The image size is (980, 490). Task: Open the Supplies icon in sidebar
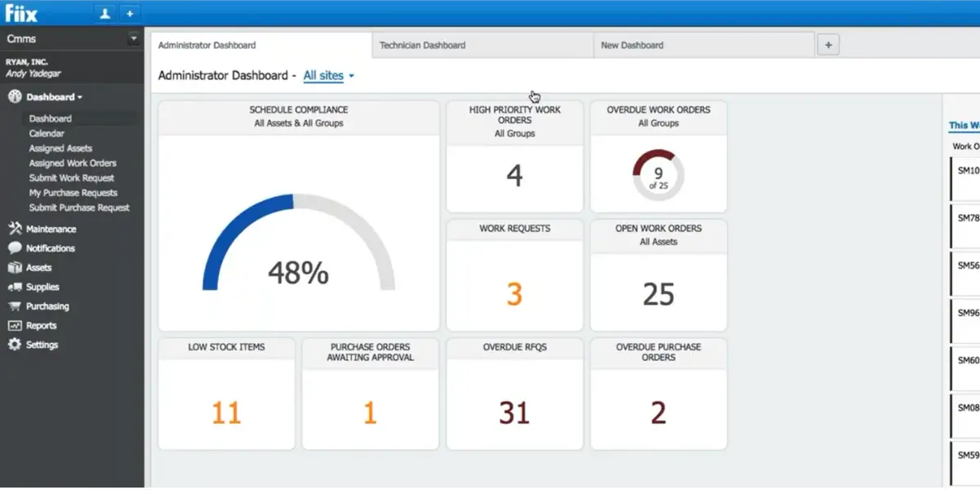[14, 287]
